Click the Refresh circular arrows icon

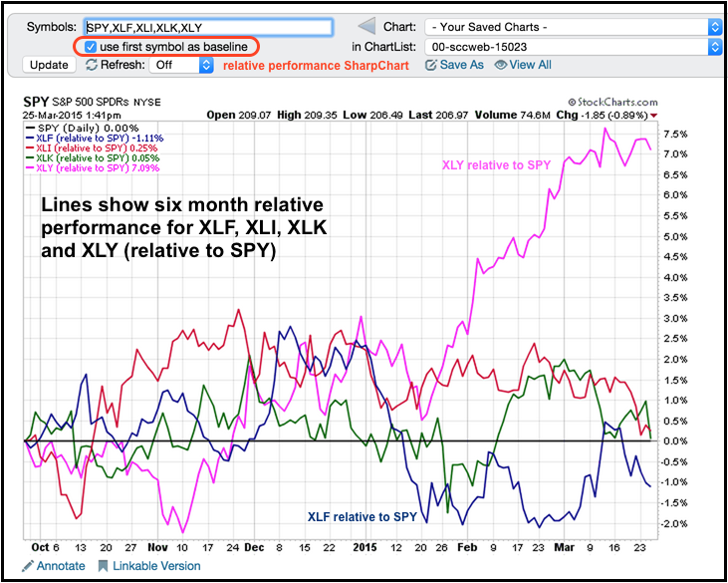point(92,65)
